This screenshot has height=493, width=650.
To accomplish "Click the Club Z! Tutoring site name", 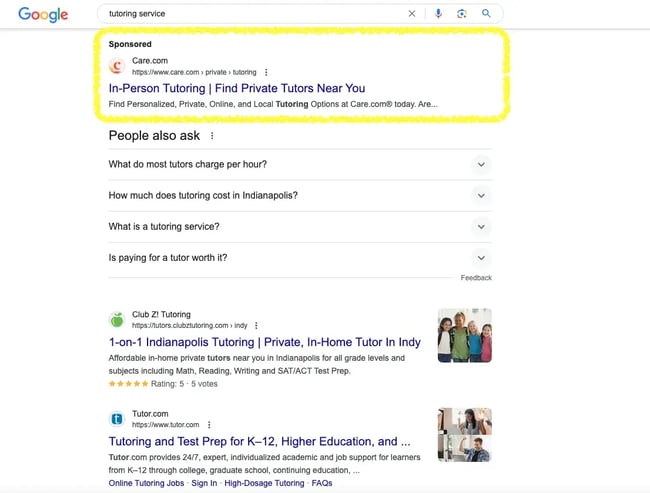I will (x=161, y=314).
